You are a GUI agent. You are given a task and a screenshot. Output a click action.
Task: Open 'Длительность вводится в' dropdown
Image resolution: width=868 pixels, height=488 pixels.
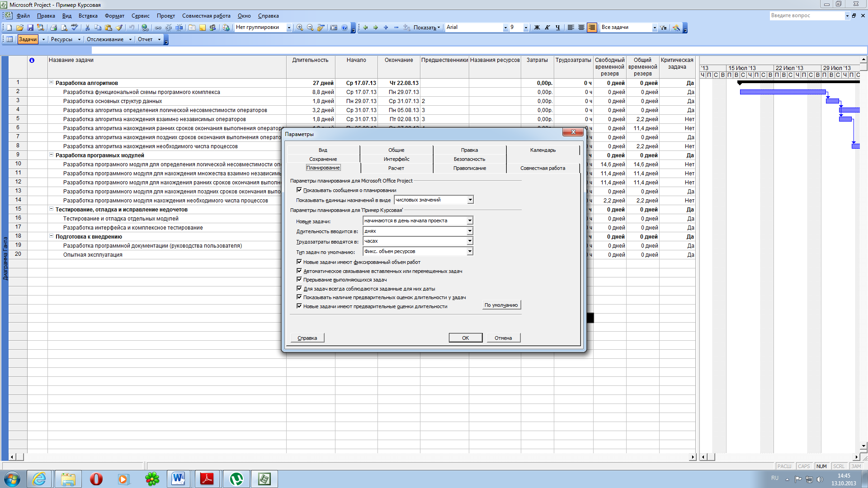click(470, 231)
